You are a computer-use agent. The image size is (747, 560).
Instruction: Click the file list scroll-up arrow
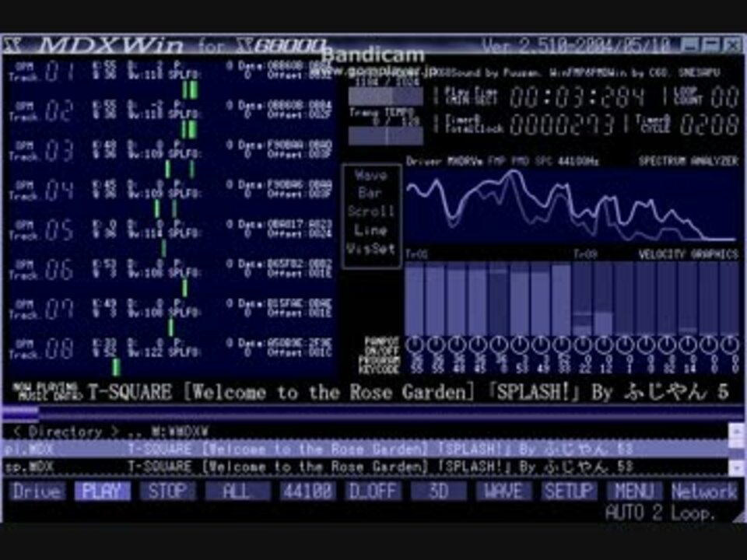(x=735, y=431)
